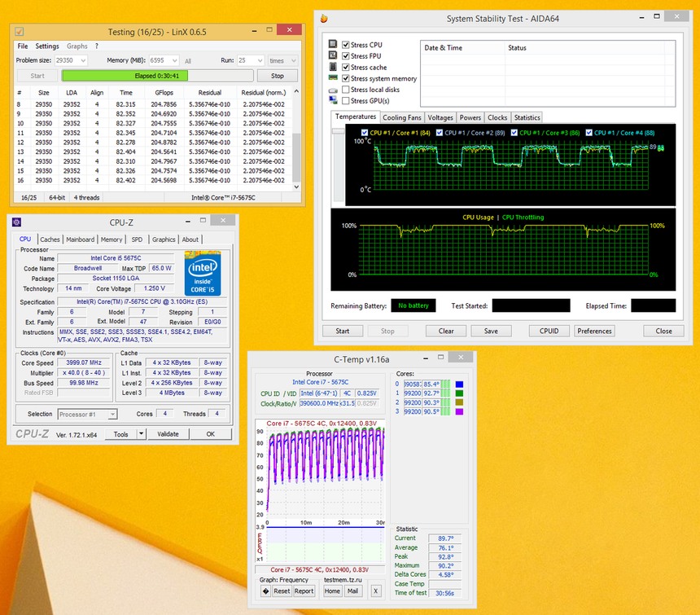
Task: Open the Problem size dropdown in LinX
Action: coord(85,59)
